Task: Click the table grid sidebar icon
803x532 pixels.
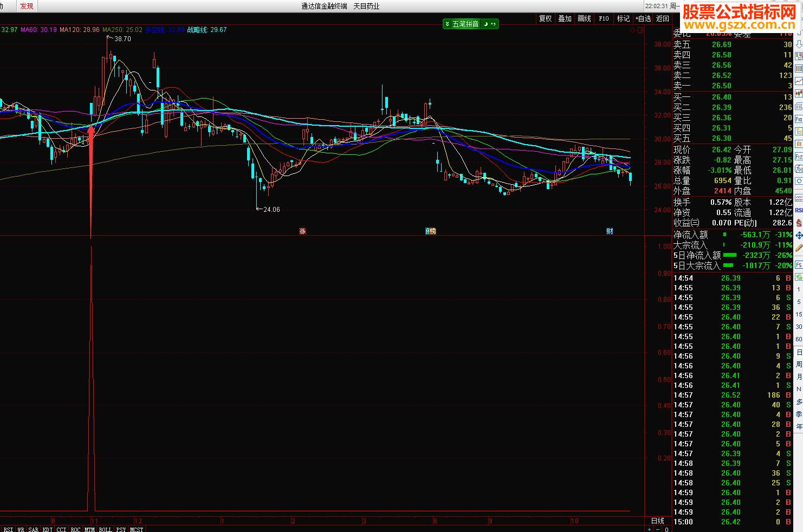Action: [799, 69]
